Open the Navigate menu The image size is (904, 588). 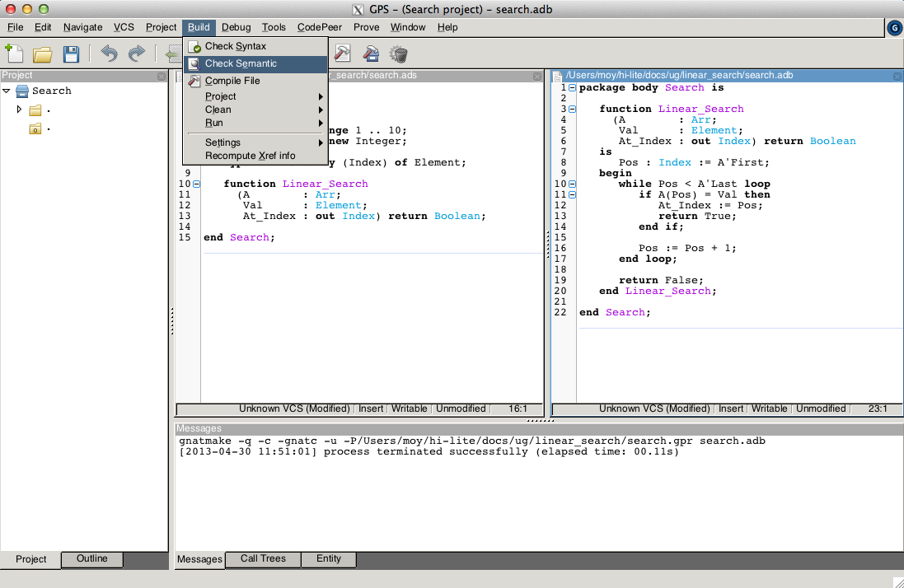(x=82, y=27)
